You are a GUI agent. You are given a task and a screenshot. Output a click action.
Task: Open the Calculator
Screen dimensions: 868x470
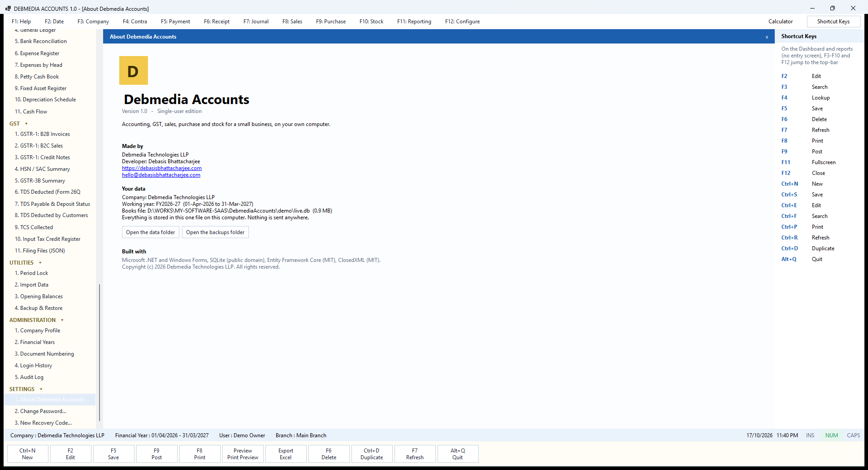tap(781, 22)
